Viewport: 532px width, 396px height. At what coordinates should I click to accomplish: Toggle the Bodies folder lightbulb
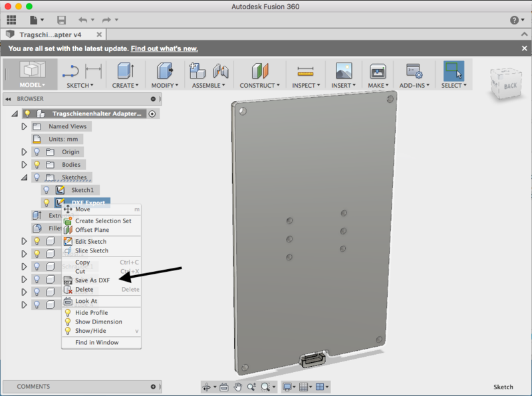click(37, 165)
